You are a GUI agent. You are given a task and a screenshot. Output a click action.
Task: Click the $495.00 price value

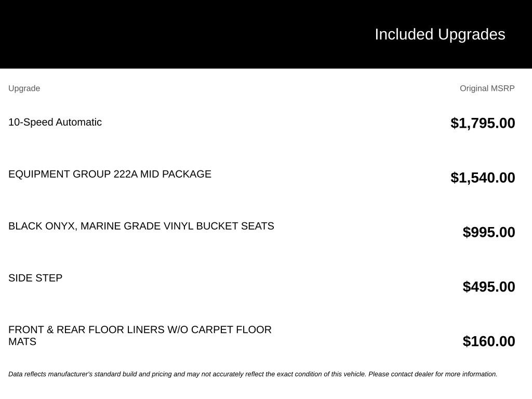click(488, 287)
